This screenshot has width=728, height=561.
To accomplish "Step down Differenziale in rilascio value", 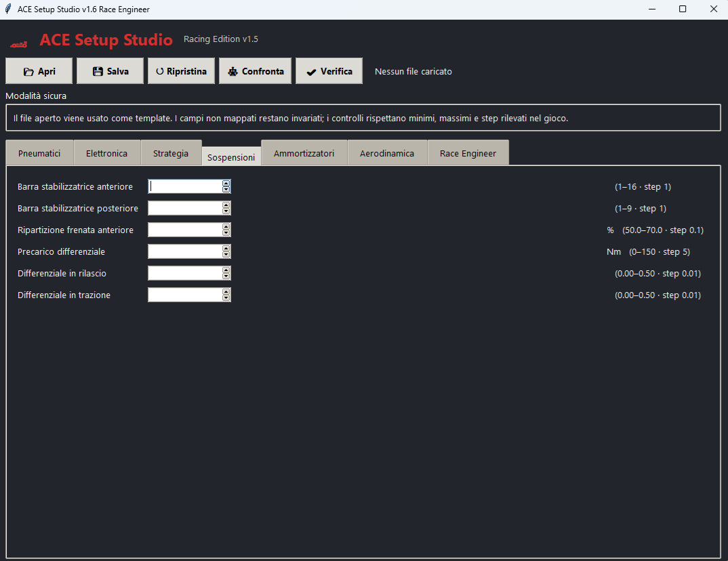I will 226,276.
